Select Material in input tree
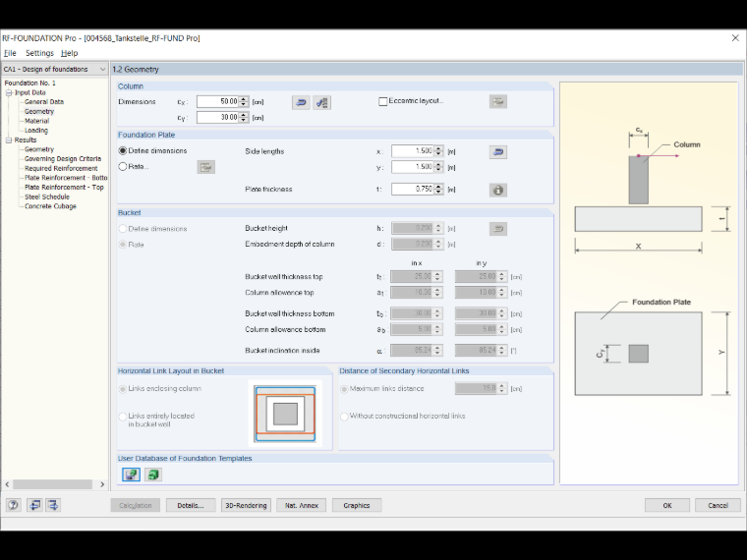This screenshot has width=747, height=560. [36, 121]
